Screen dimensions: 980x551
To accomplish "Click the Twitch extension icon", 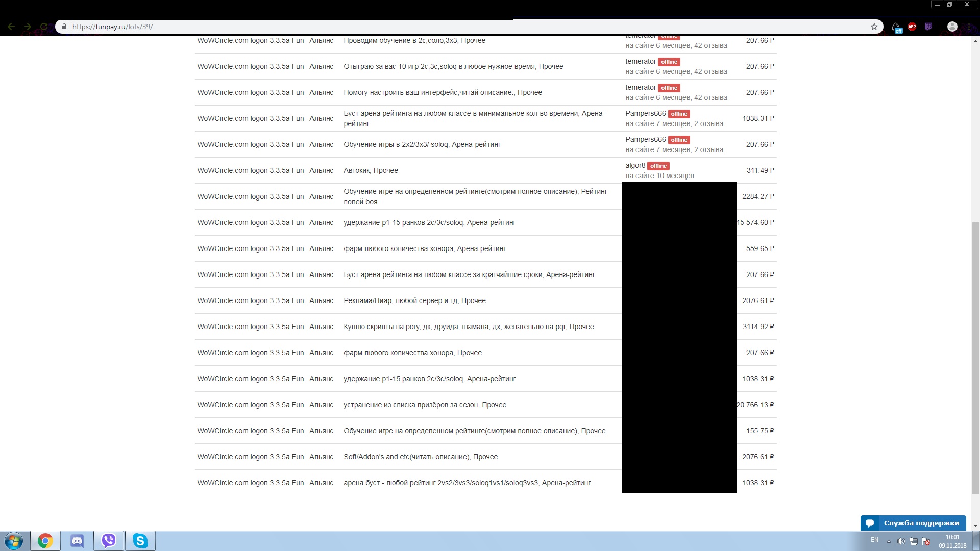I will click(x=928, y=27).
